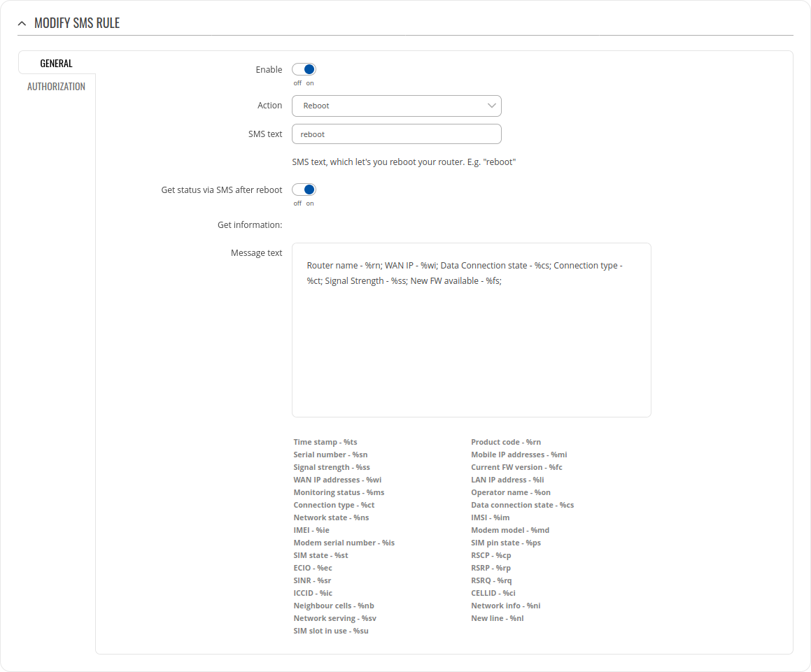Image resolution: width=811 pixels, height=672 pixels.
Task: Switch to the Authorization tab
Action: [56, 87]
